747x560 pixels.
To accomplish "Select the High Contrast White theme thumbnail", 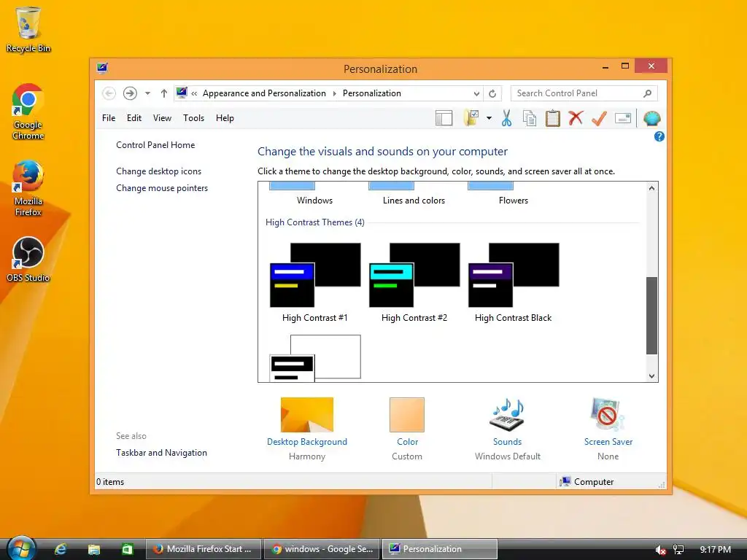I will tap(315, 358).
